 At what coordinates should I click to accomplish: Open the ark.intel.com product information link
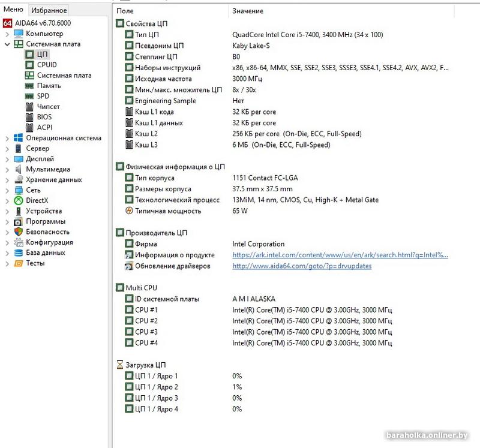(340, 255)
